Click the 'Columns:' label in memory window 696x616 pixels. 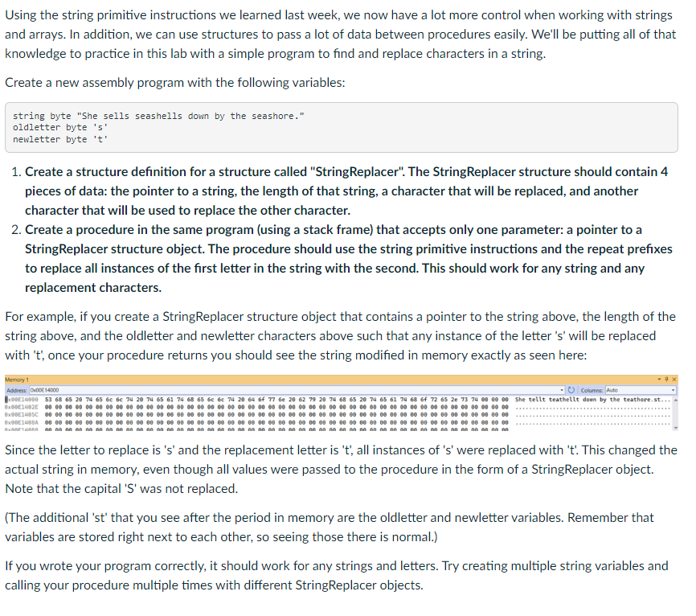[592, 390]
